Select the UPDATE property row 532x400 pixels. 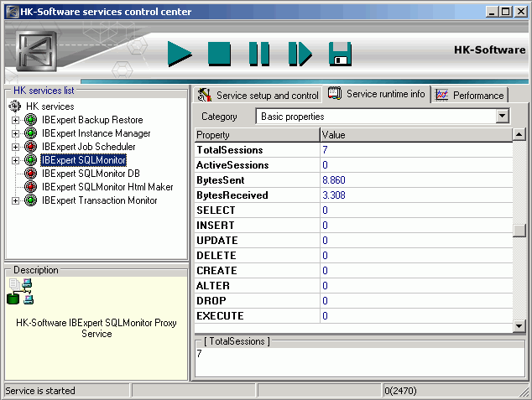point(353,241)
